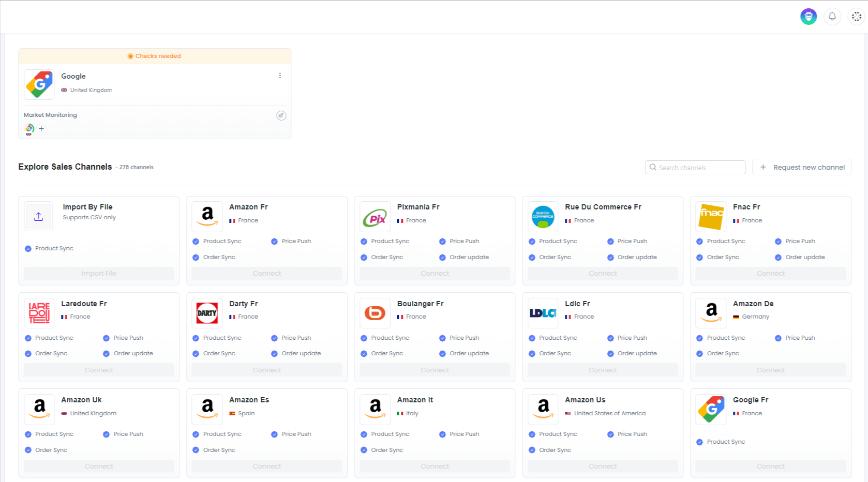
Task: Click Amazon Es Spain flag label
Action: click(242, 413)
